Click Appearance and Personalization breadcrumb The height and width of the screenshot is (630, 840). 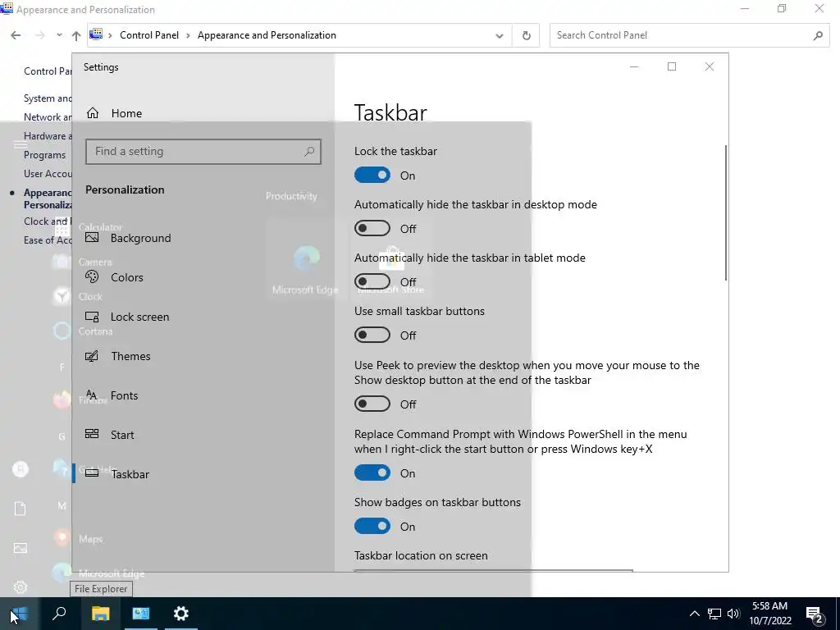tap(267, 35)
